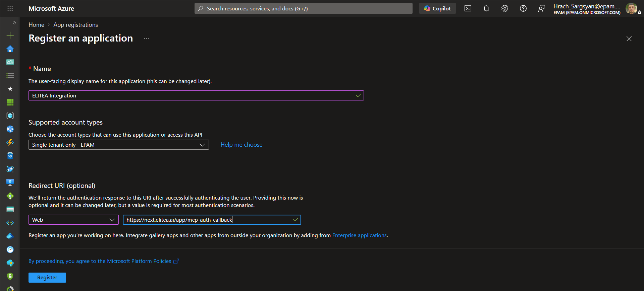Open the Azure portal apps grid menu

(10, 8)
